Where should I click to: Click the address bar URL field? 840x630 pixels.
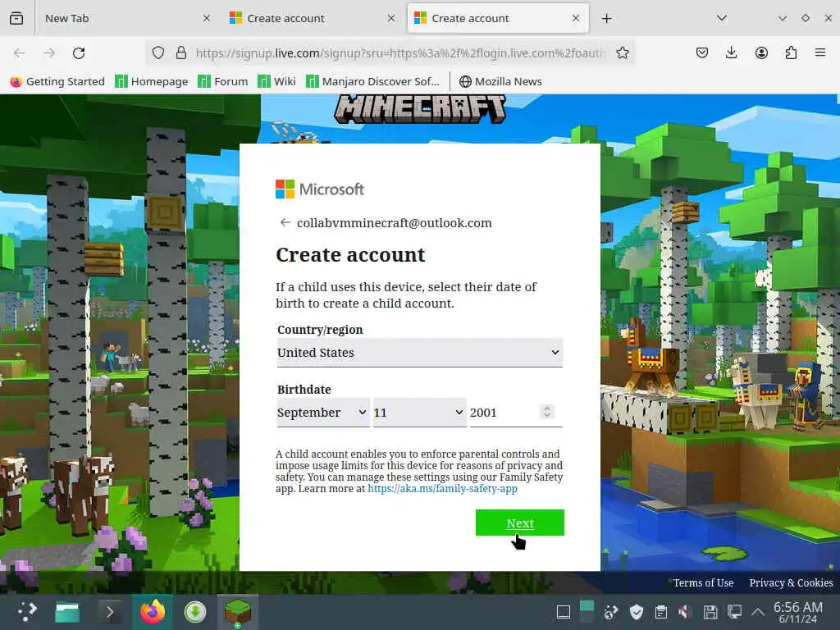400,53
